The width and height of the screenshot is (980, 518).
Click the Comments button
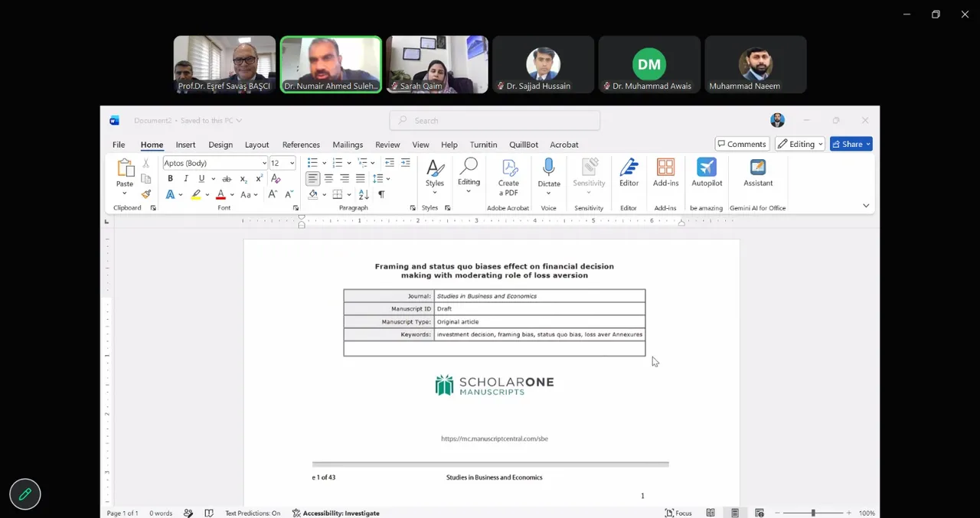(743, 144)
